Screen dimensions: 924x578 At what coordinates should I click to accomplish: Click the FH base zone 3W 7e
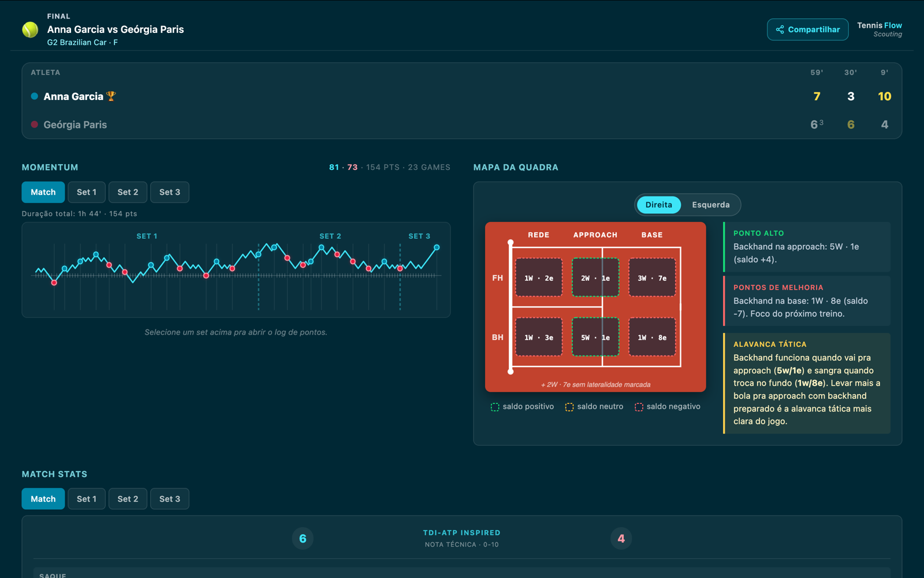coord(652,278)
